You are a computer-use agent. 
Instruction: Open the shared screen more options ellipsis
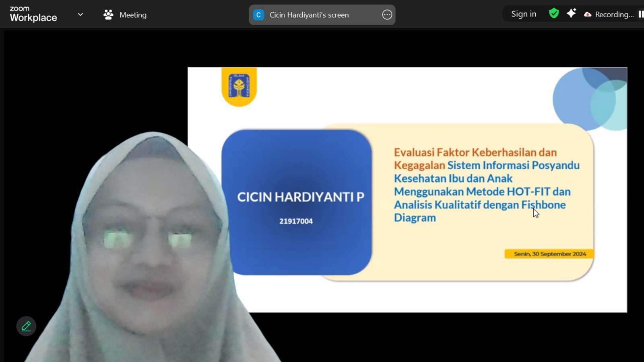pos(387,15)
